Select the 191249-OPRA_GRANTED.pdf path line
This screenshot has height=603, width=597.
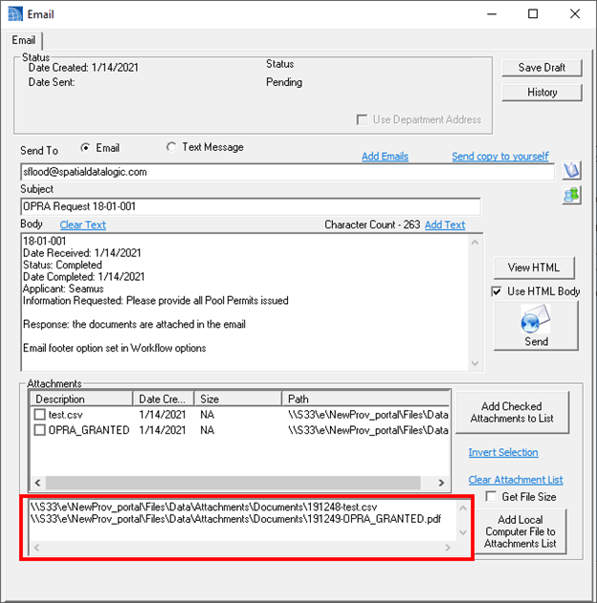pos(235,519)
